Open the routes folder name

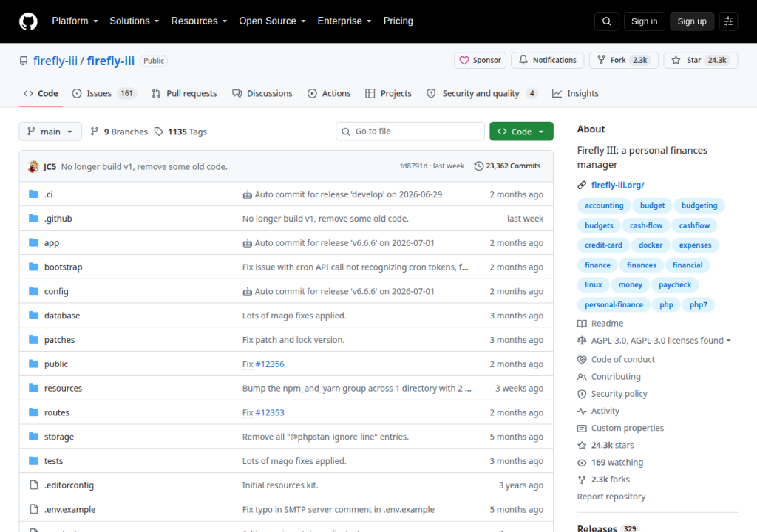[56, 412]
